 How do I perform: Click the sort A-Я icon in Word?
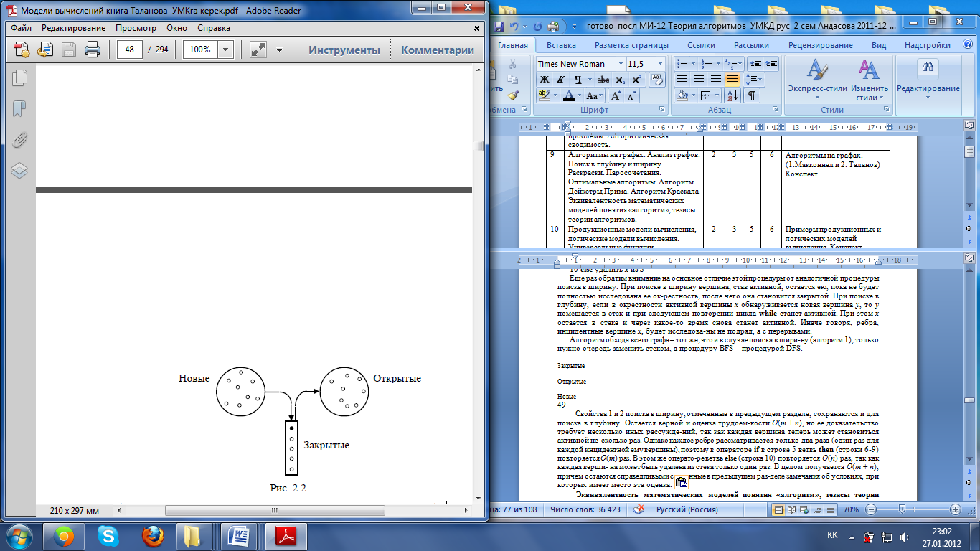[732, 95]
